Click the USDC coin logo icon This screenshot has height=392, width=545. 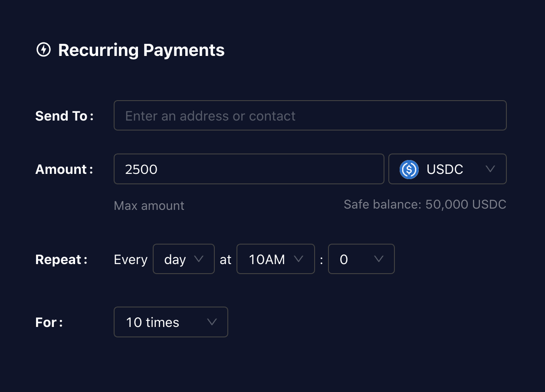[x=409, y=169]
